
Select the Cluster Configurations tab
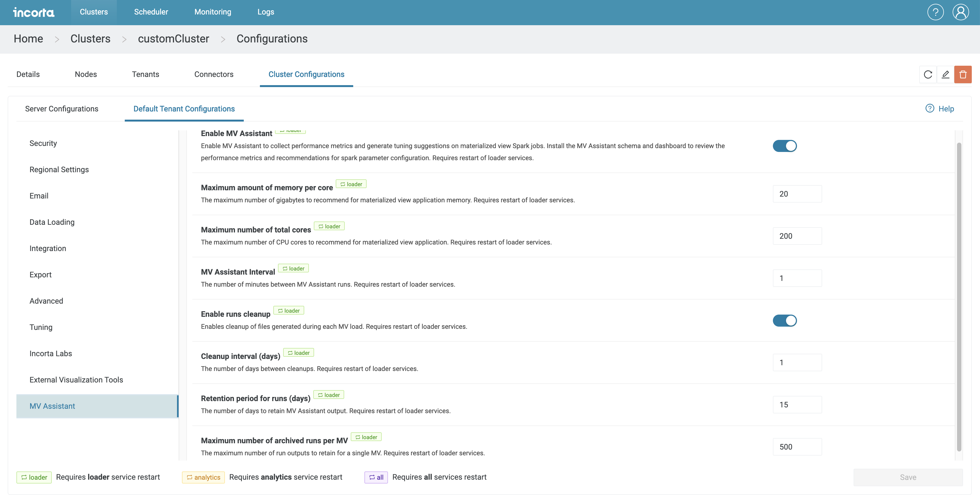[306, 75]
